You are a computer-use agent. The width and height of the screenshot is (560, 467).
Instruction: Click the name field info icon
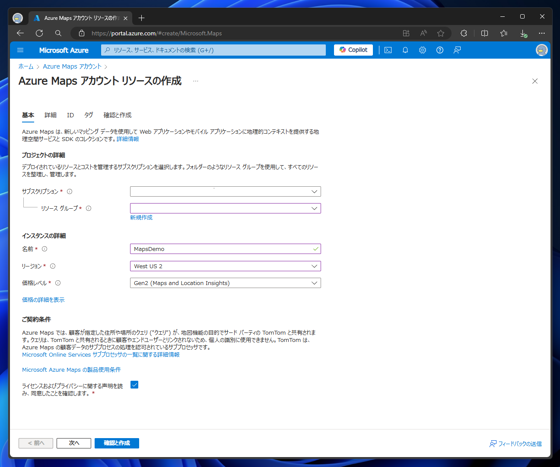(x=44, y=249)
